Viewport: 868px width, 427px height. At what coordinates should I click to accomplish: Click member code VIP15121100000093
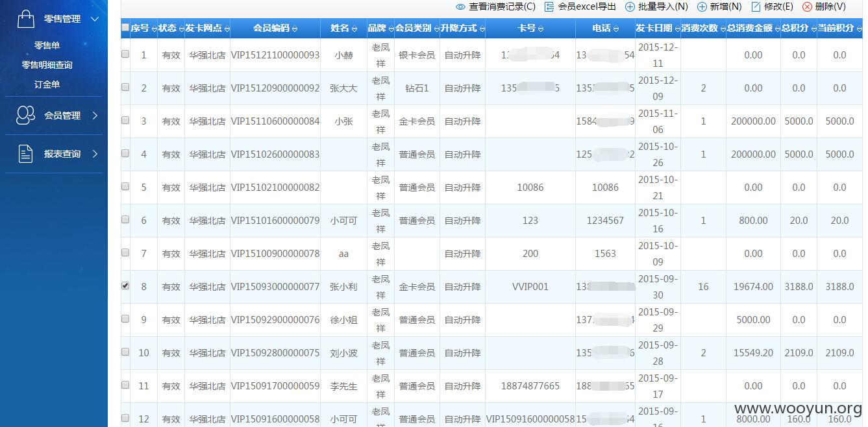[275, 55]
